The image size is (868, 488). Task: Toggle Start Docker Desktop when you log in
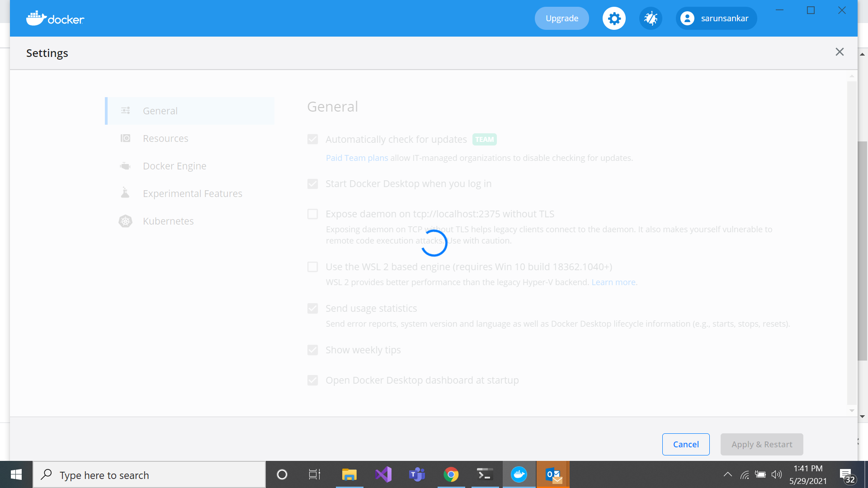(x=312, y=184)
